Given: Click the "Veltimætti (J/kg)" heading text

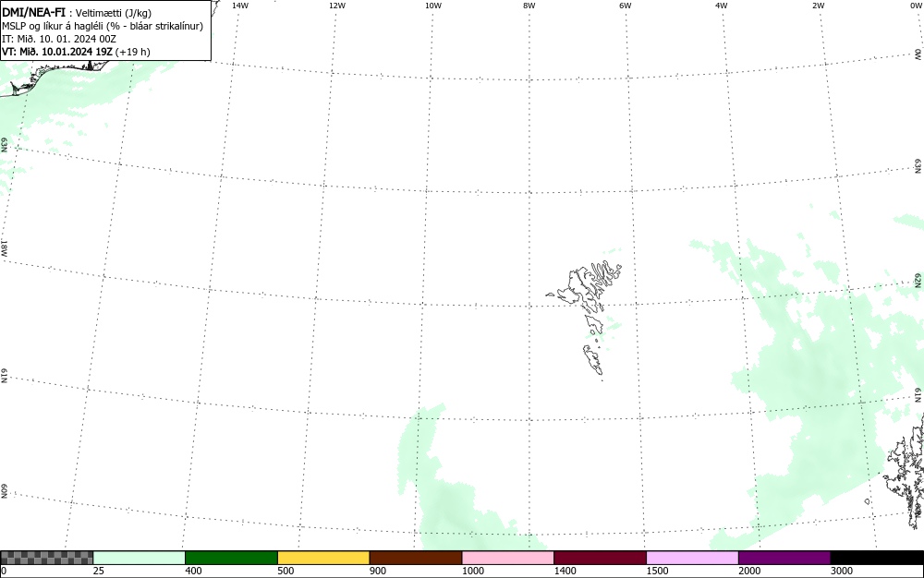Looking at the screenshot, I should (114, 13).
